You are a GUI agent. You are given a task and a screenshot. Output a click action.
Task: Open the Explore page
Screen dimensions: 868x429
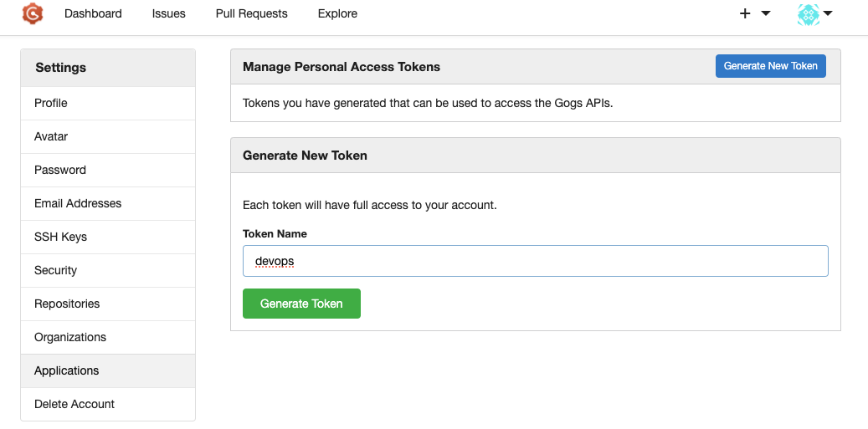[337, 13]
